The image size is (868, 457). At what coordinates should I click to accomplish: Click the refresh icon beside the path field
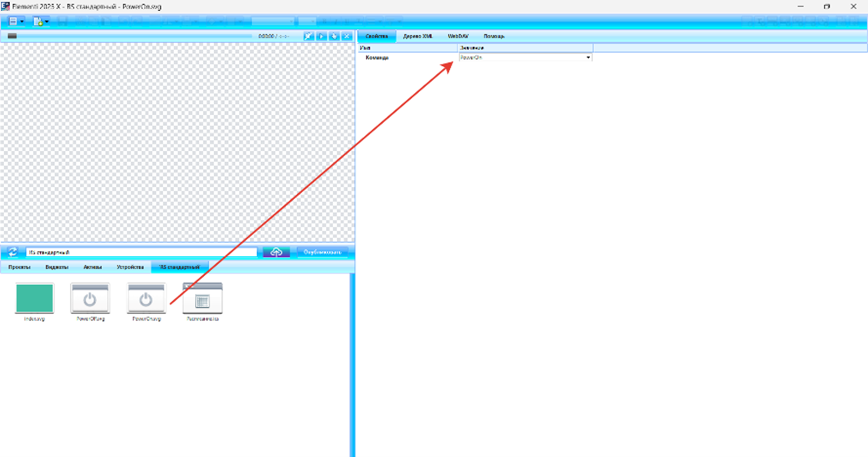(13, 252)
